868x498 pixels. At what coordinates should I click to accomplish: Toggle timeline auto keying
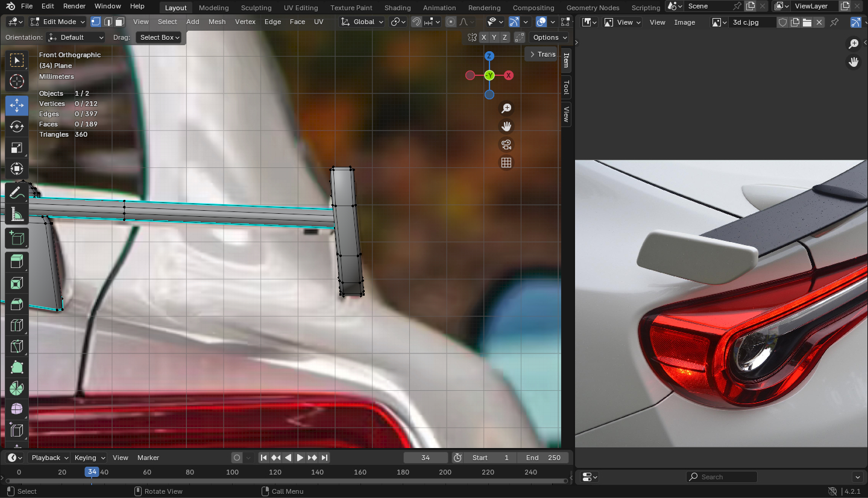[237, 458]
